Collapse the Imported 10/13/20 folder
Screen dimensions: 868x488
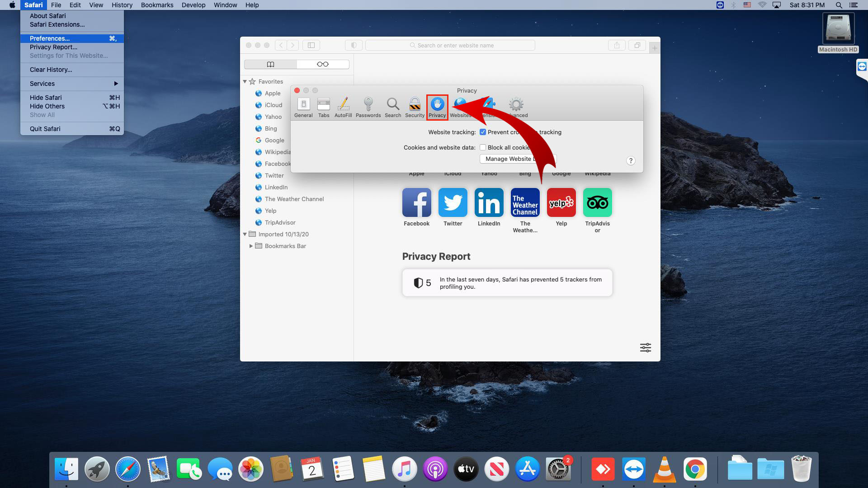tap(245, 235)
